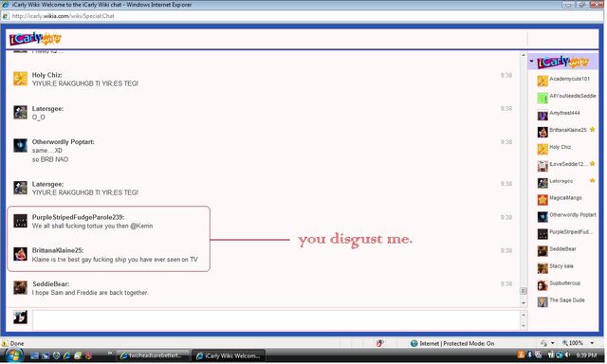Open BrittanaKlaine25's avatar in the user list

(543, 132)
